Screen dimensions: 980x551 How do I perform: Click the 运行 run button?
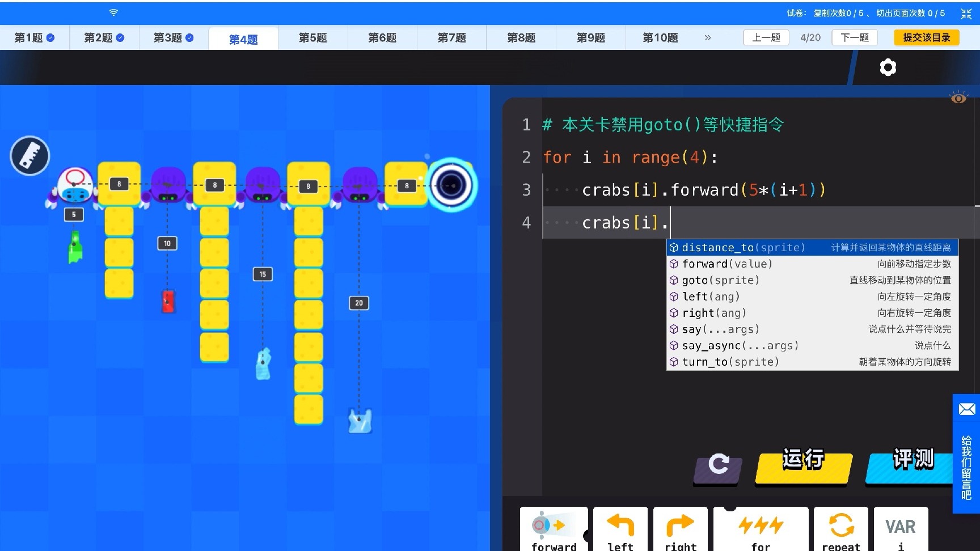(802, 460)
